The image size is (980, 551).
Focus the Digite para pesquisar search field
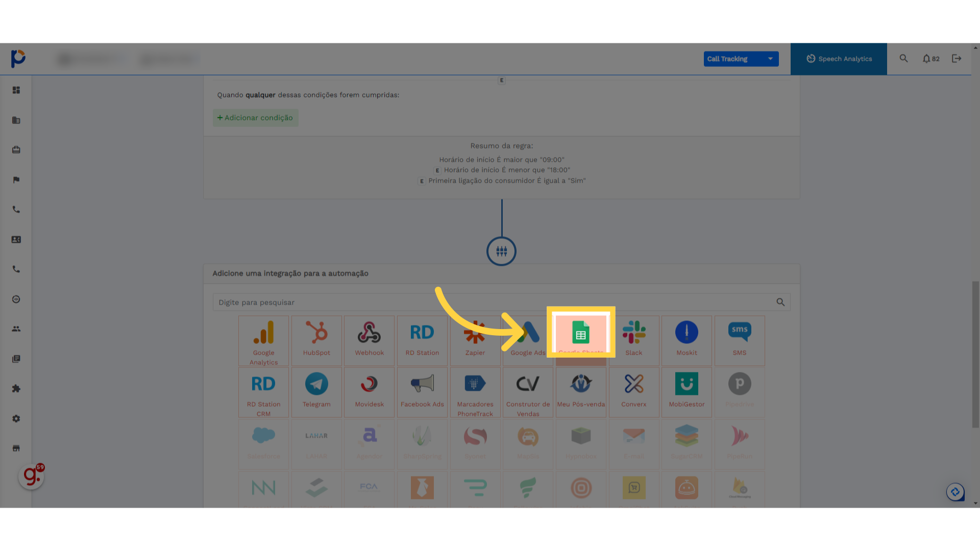coord(501,302)
